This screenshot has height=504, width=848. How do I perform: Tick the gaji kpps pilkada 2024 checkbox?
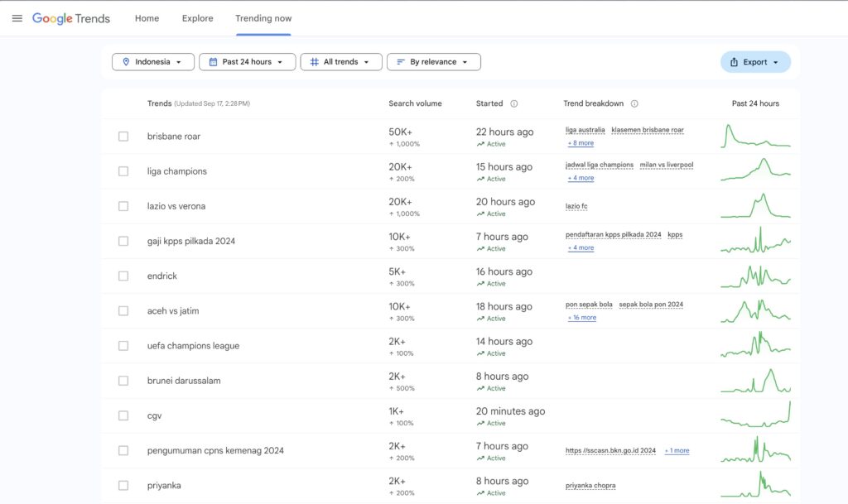point(123,241)
